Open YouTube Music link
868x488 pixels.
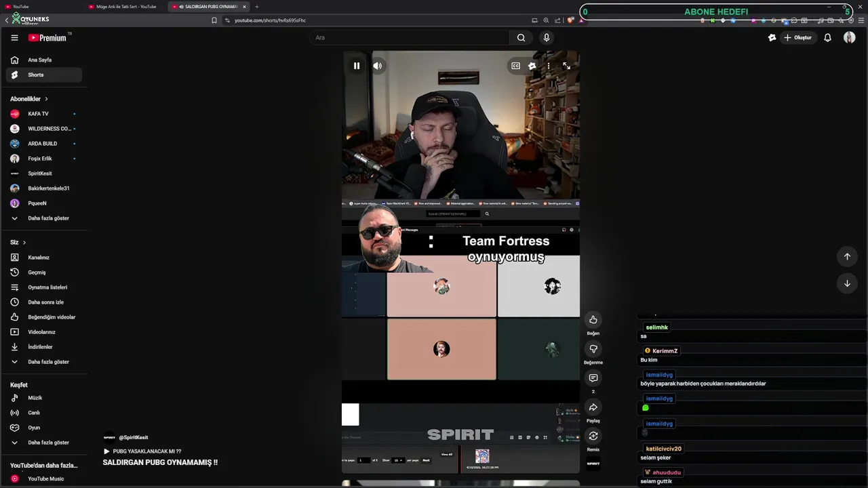(44, 479)
